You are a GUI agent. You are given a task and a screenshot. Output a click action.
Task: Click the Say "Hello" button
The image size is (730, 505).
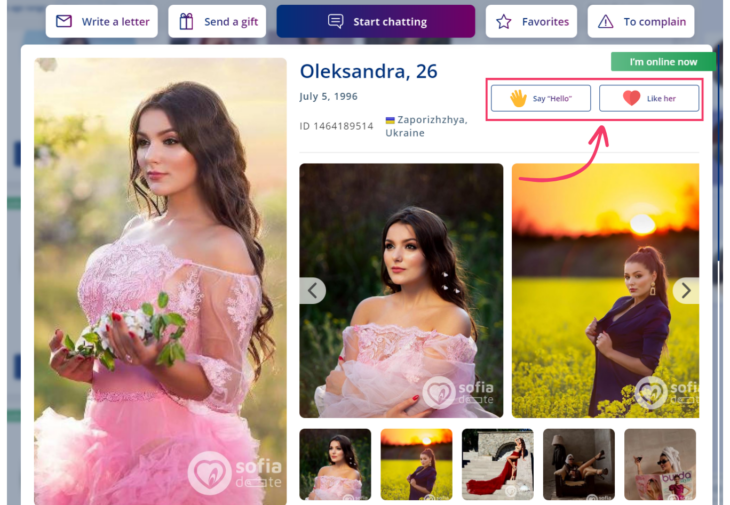click(x=541, y=98)
